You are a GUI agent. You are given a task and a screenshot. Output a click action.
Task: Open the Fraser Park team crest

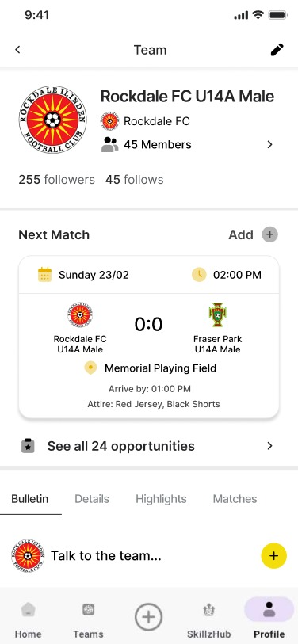pyautogui.click(x=217, y=315)
